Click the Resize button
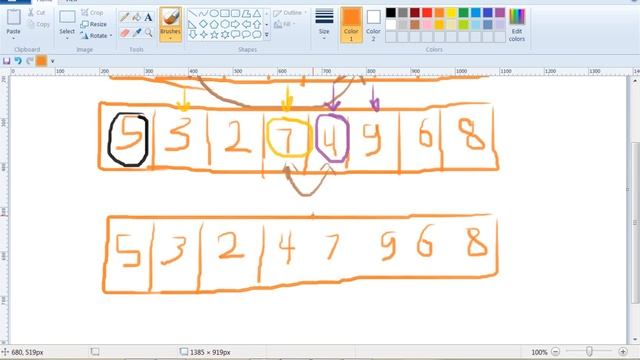640x360 pixels. pyautogui.click(x=93, y=24)
